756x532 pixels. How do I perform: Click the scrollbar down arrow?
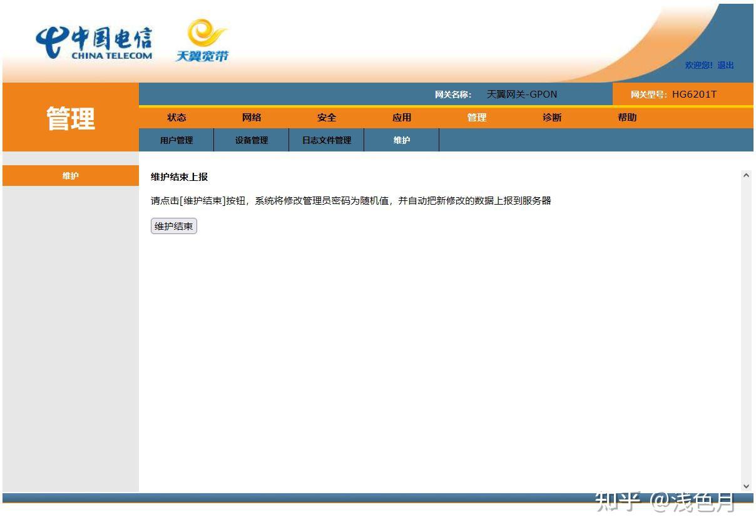click(746, 486)
